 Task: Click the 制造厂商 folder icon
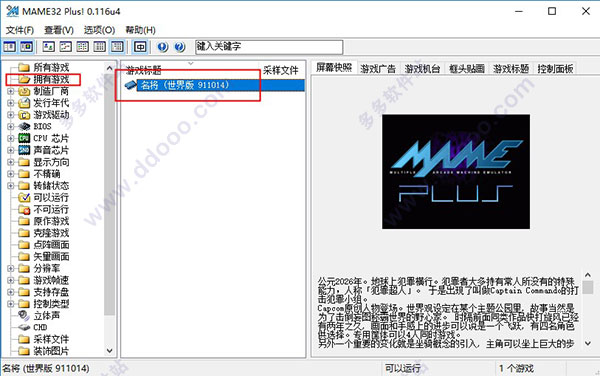(24, 91)
